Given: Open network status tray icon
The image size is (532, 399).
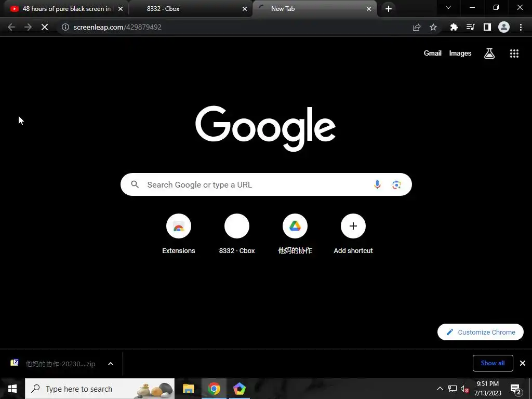Looking at the screenshot, I should click(x=453, y=389).
